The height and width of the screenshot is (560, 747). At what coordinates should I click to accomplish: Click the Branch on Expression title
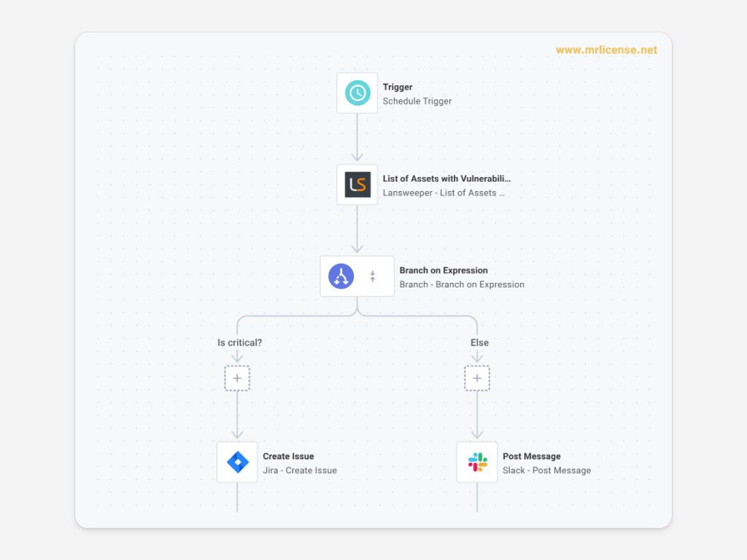(444, 271)
